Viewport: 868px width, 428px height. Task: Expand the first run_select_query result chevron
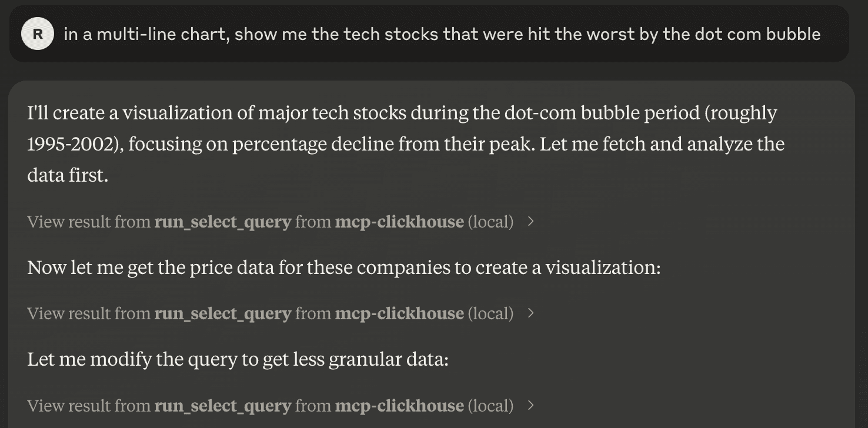pos(531,222)
